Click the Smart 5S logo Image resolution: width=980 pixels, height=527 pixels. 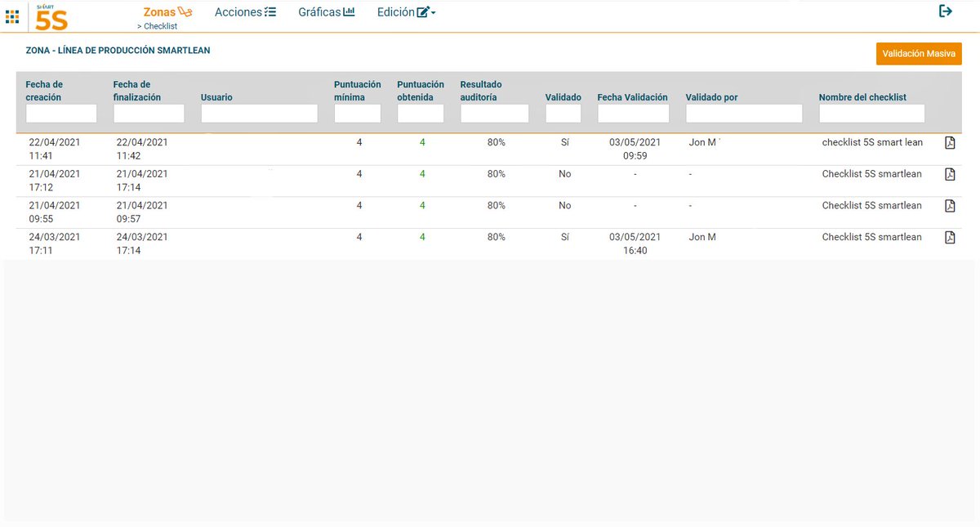pyautogui.click(x=51, y=17)
